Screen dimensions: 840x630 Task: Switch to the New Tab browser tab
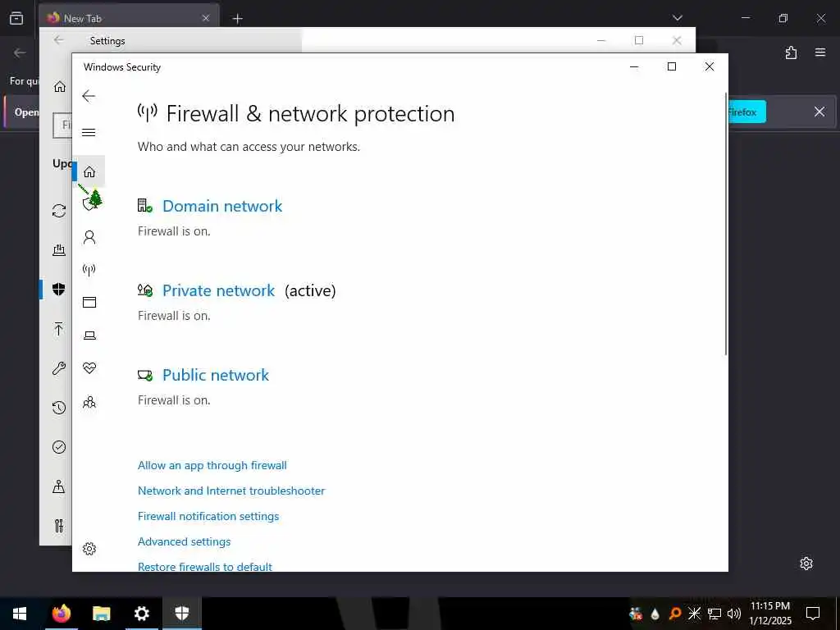(129, 18)
